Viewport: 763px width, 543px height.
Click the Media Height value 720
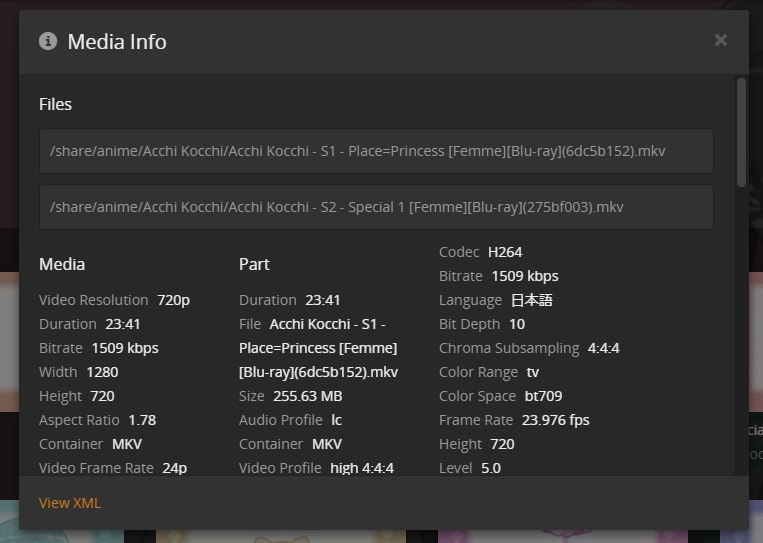102,396
